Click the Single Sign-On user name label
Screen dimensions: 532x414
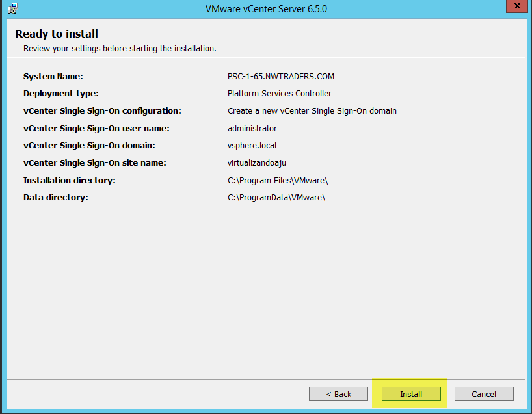pyautogui.click(x=96, y=128)
